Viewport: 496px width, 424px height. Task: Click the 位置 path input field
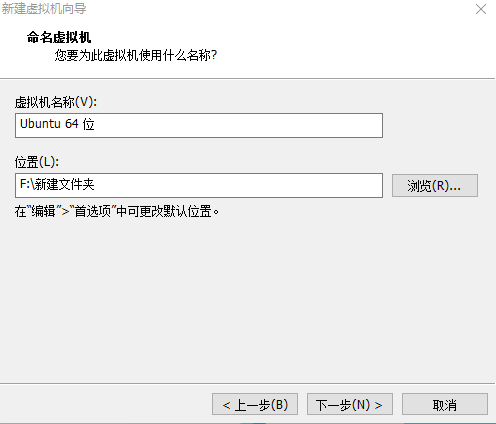point(199,185)
